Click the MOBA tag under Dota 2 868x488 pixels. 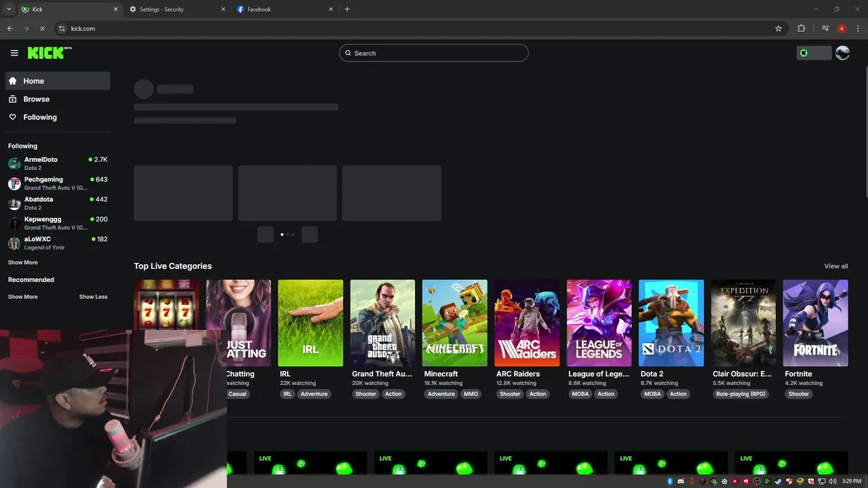(652, 394)
